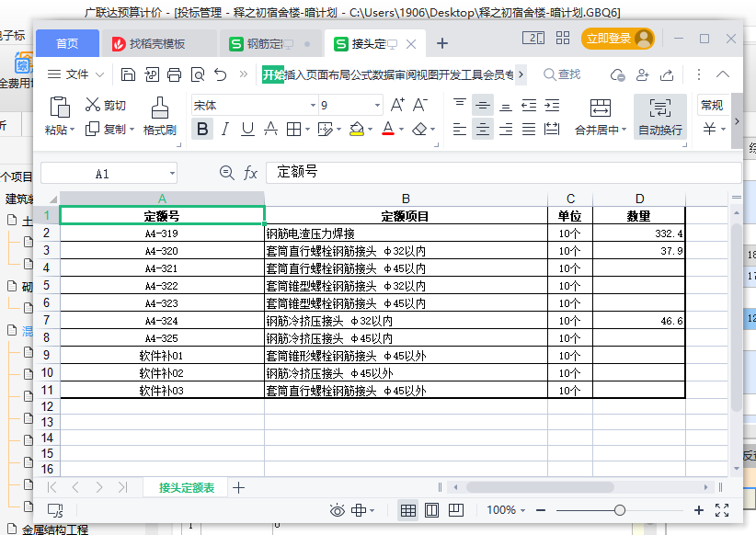Select cell containing A4-324

[162, 321]
